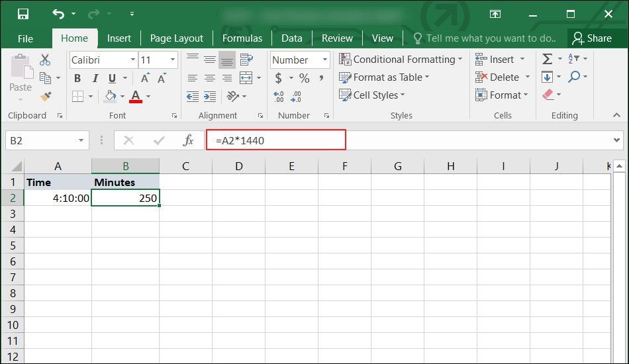629x364 pixels.
Task: Switch to the Review tab
Action: click(337, 38)
